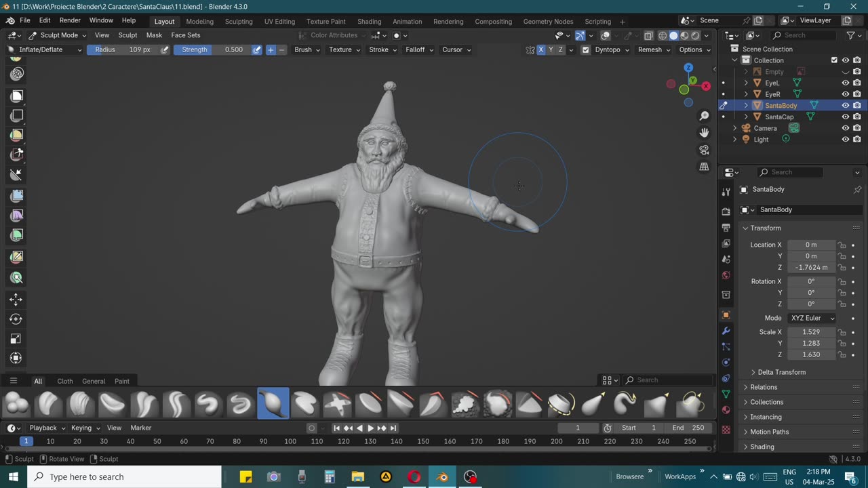Select the Cloth Filter tool
Screen dimensions: 868x488
pyautogui.click(x=17, y=216)
